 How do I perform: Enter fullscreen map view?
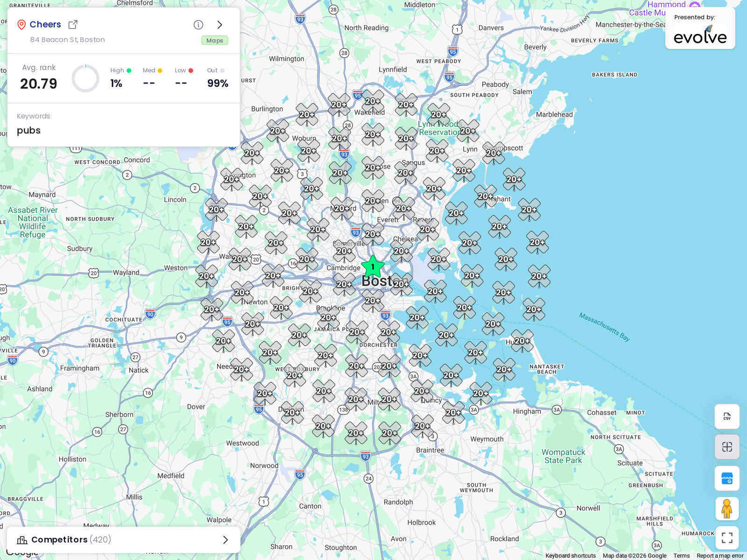point(727,538)
